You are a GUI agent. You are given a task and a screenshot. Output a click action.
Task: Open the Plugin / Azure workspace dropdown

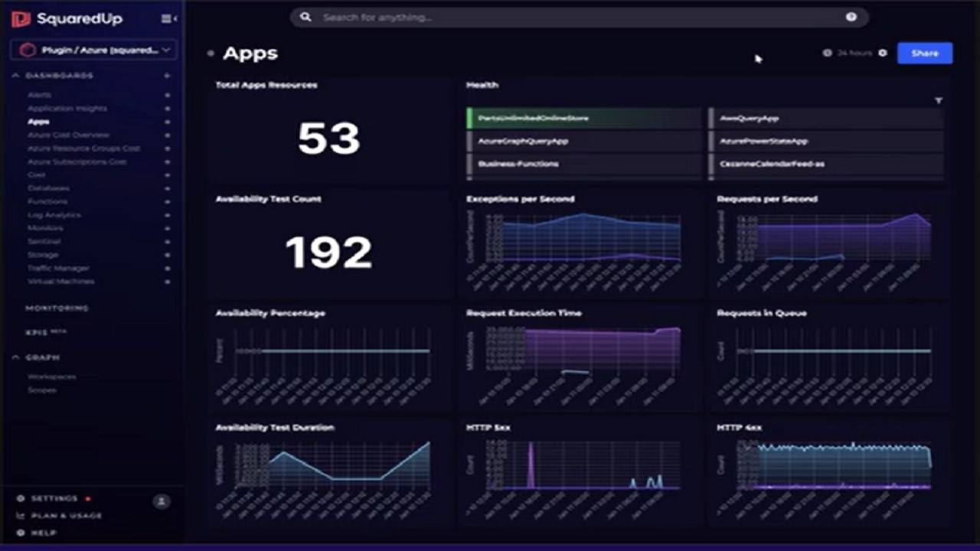(93, 50)
